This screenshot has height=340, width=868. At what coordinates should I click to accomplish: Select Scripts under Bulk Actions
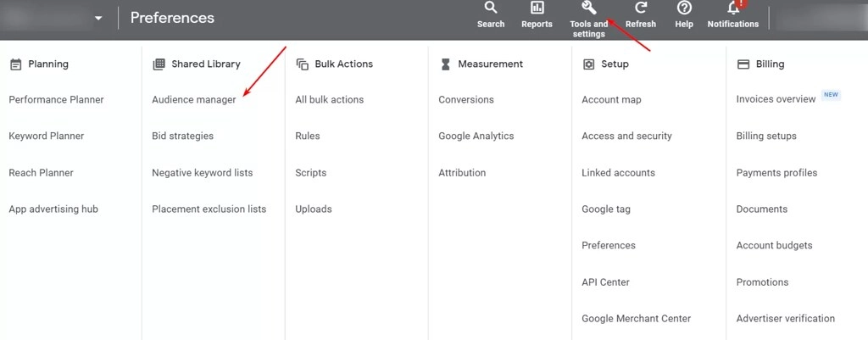[310, 173]
